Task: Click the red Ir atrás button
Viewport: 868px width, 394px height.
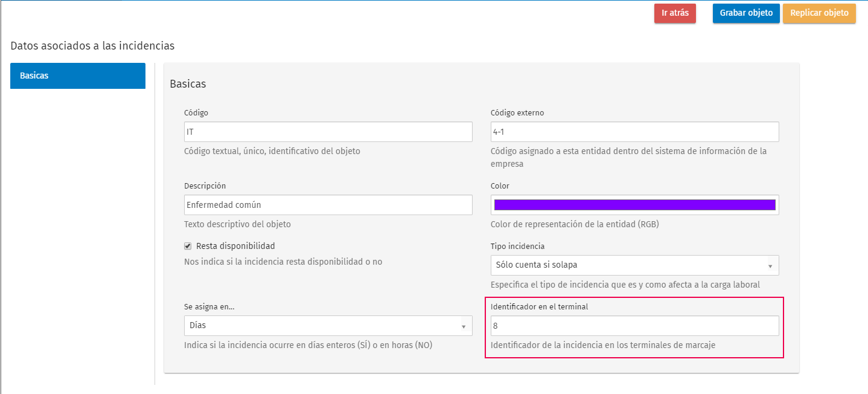Action: 675,13
